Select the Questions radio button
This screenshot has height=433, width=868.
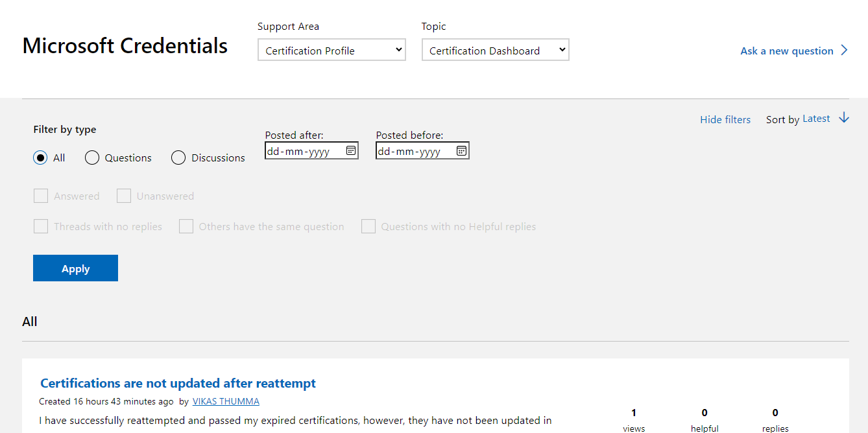coord(92,158)
